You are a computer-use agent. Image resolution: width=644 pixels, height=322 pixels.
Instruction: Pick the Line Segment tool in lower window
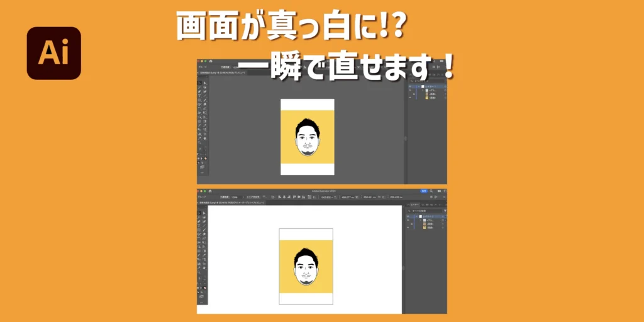[204, 226]
